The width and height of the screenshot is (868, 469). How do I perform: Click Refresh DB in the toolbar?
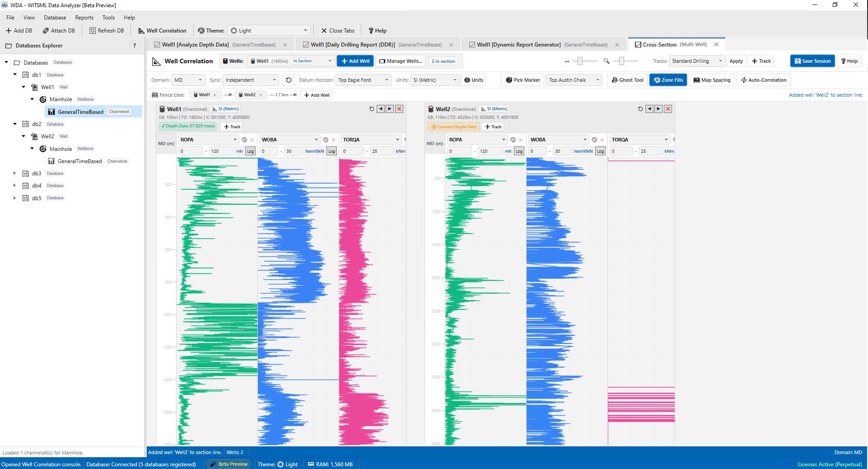[107, 31]
